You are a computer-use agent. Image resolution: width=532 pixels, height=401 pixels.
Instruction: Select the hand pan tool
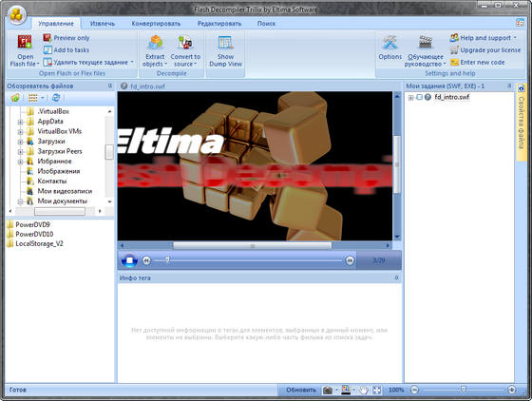point(363,391)
